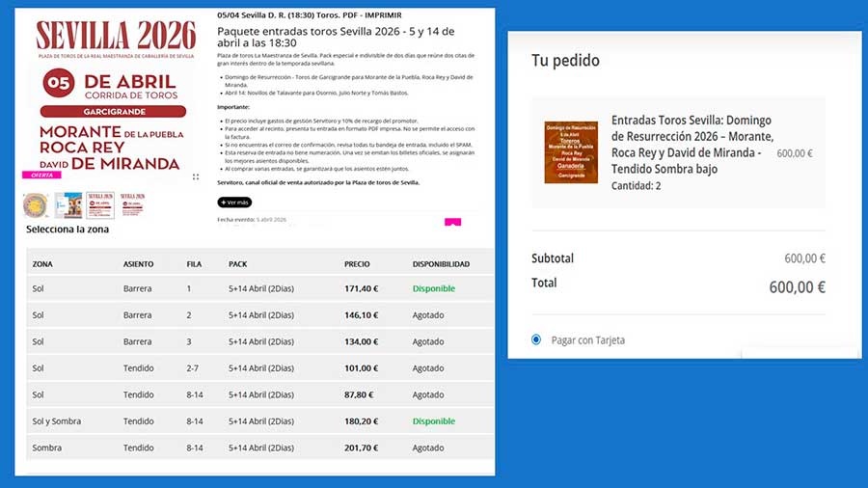Click the DISPONIBILIDAD column header
This screenshot has height=488, width=868.
(x=441, y=263)
